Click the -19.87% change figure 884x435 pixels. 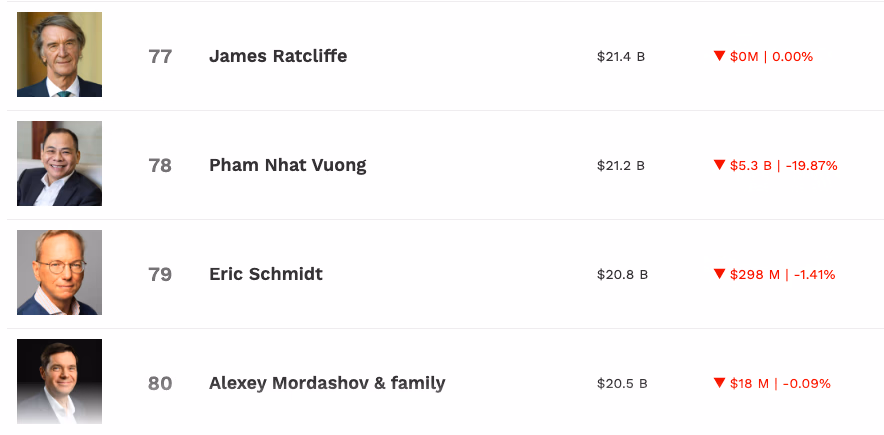811,166
